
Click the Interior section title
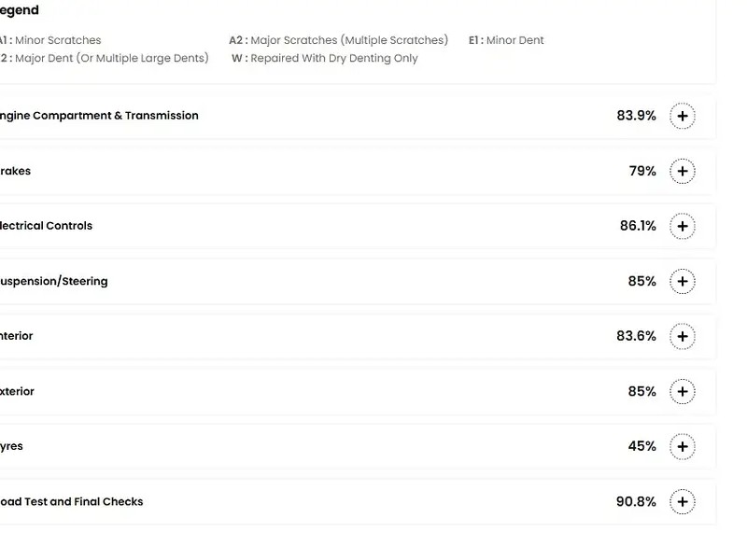[17, 336]
